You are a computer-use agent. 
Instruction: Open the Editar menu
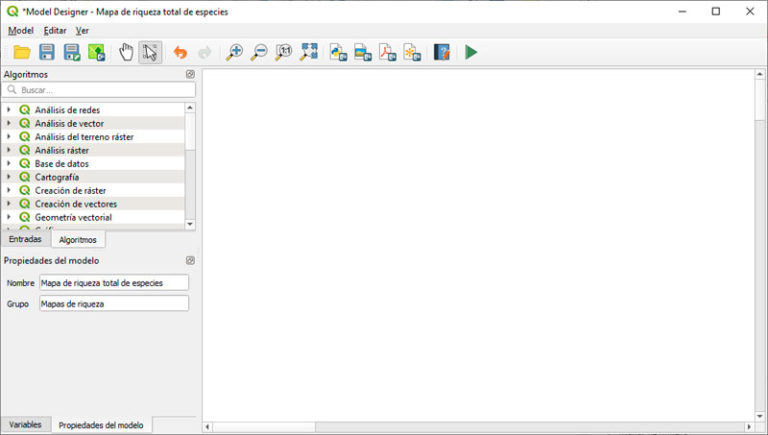pyautogui.click(x=55, y=30)
